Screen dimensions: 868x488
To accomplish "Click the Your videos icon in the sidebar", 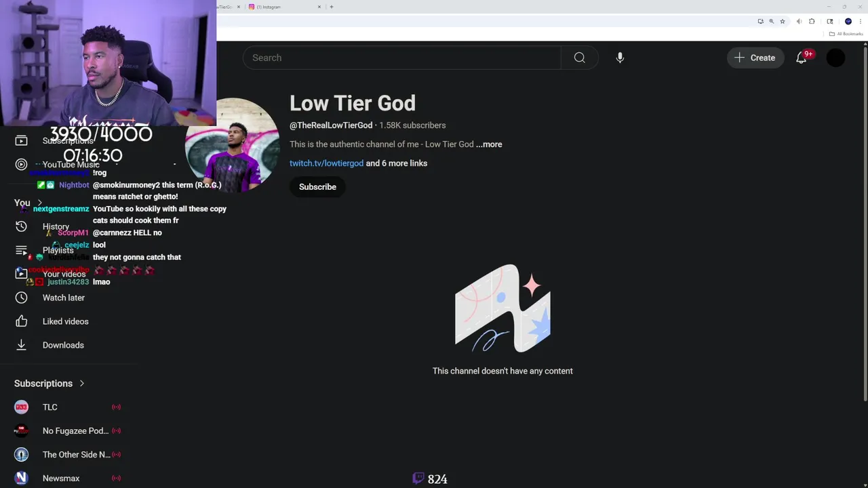I will point(21,274).
